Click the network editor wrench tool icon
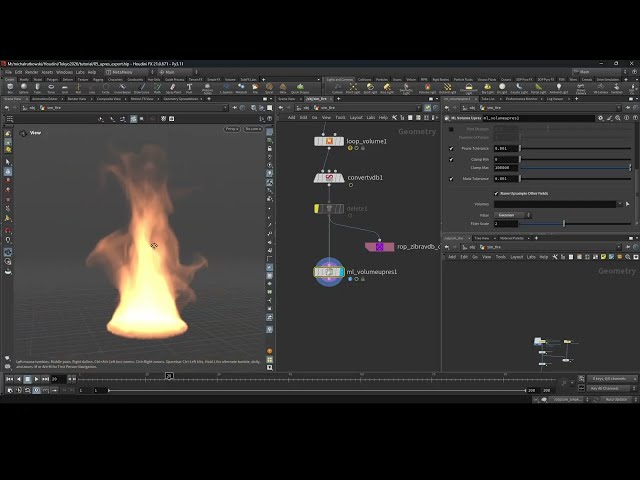 coord(394,118)
